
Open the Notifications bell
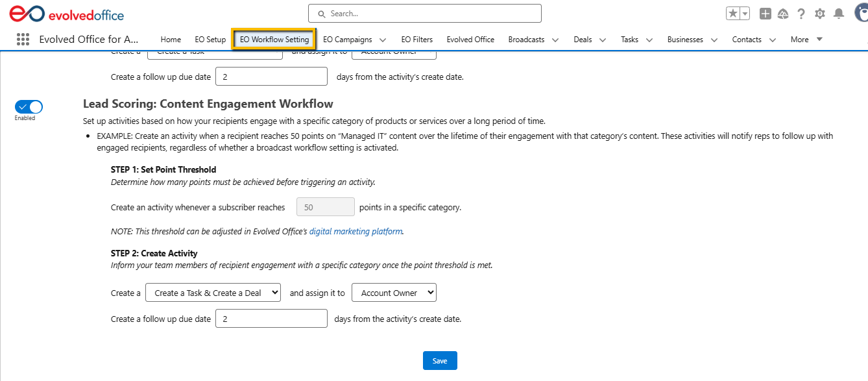point(839,14)
